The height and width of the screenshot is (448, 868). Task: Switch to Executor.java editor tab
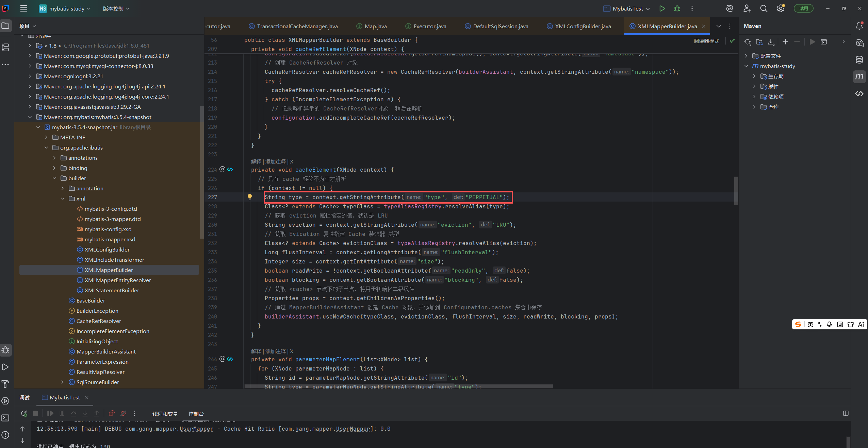coord(426,26)
